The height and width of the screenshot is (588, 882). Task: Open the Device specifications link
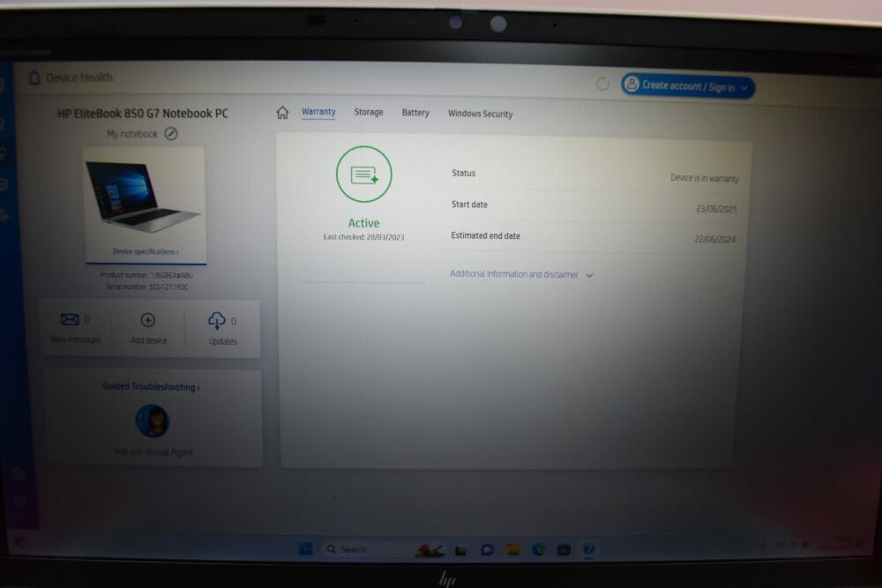click(x=146, y=251)
